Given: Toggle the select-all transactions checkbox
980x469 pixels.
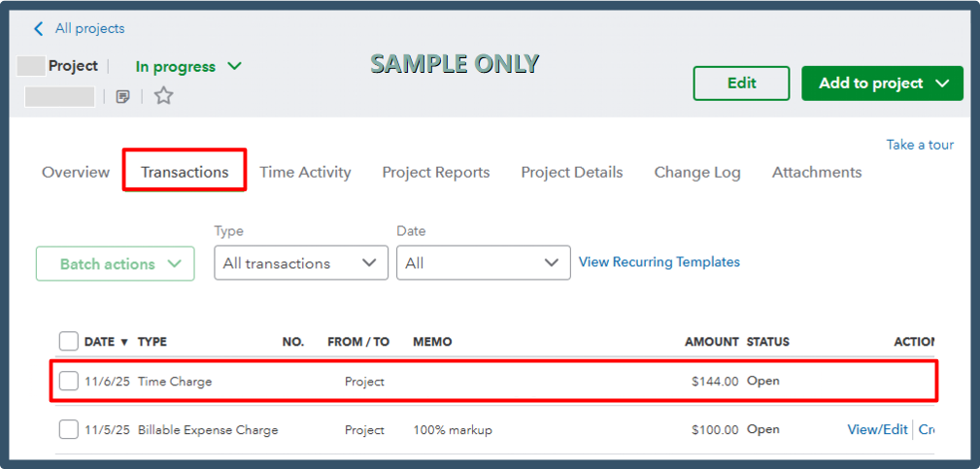Looking at the screenshot, I should pos(68,341).
